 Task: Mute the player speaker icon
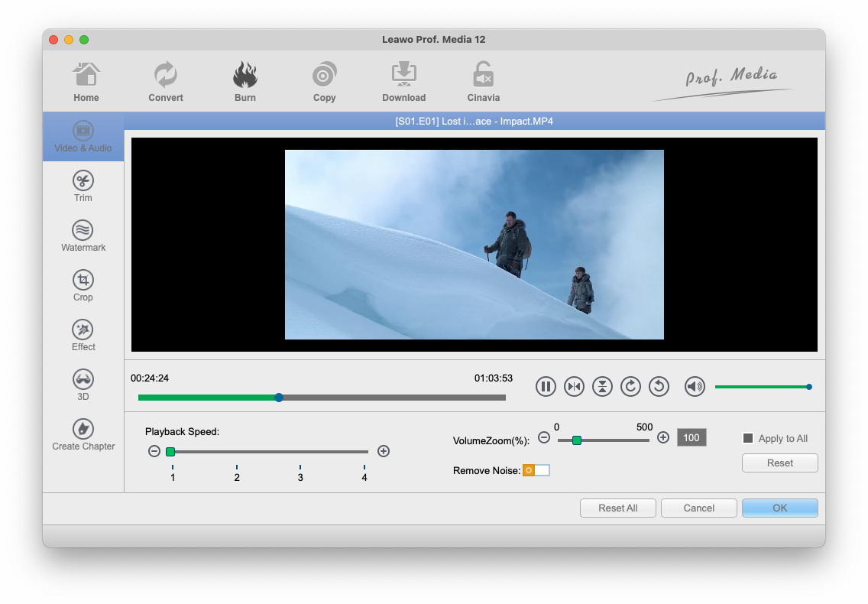(x=695, y=386)
